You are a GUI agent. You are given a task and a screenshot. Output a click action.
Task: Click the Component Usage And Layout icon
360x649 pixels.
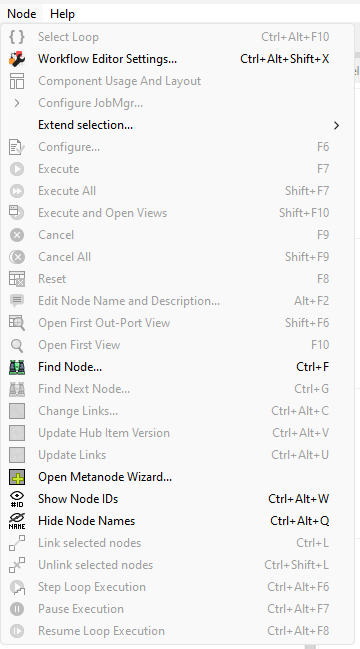[17, 81]
